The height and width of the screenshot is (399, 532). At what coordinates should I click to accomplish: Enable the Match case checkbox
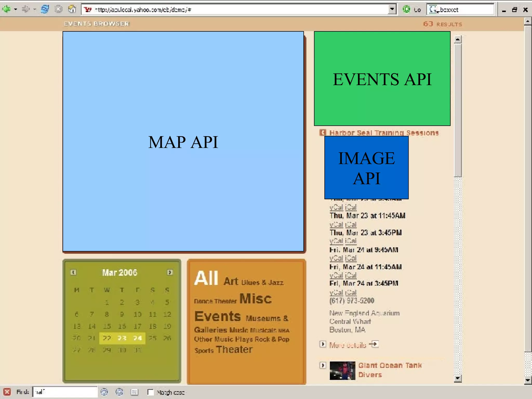pos(150,392)
